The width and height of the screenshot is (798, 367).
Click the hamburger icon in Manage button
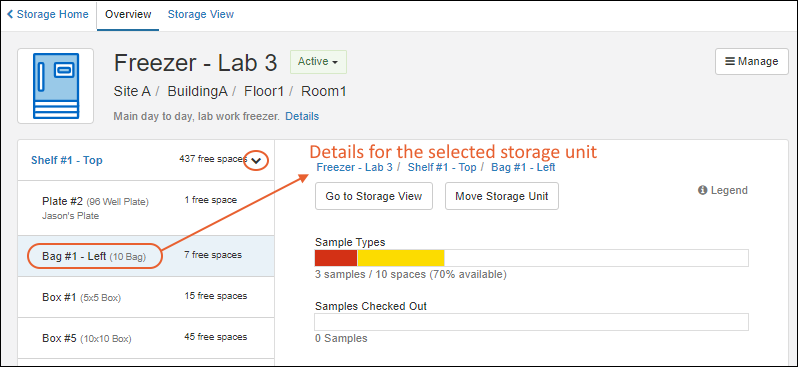click(730, 61)
